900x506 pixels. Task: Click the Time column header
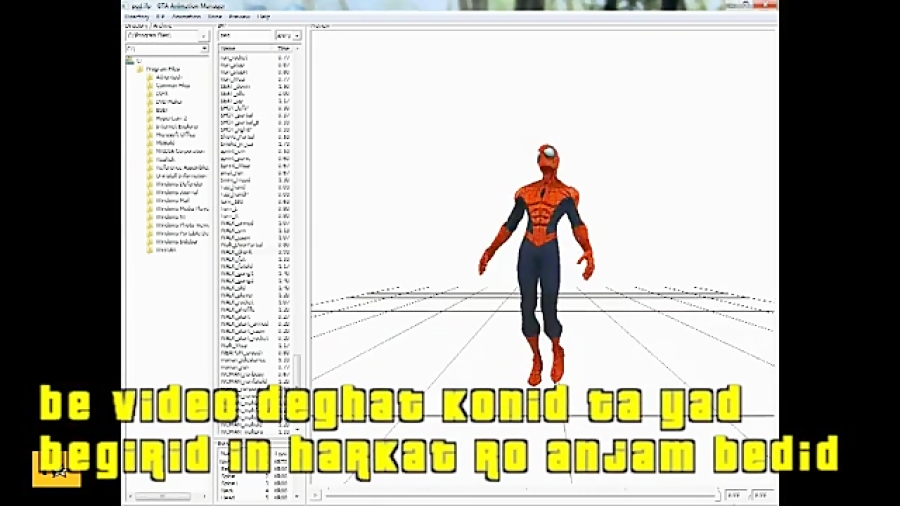[286, 48]
